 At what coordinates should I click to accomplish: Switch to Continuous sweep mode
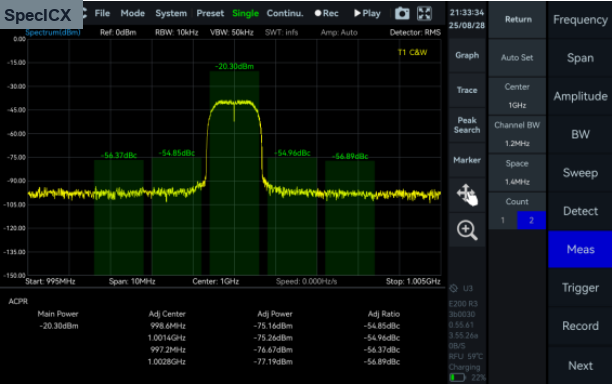[x=285, y=13]
